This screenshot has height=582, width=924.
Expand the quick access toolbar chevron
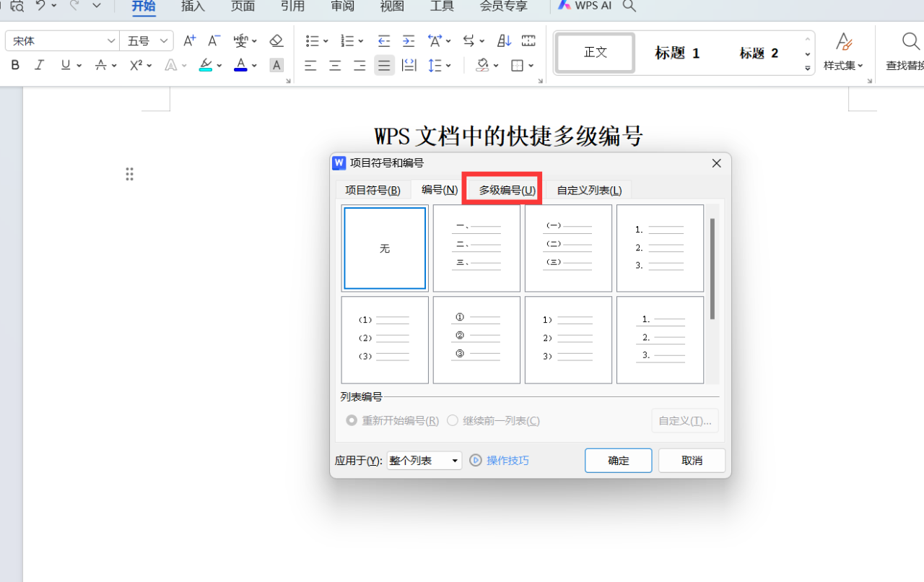click(x=97, y=6)
